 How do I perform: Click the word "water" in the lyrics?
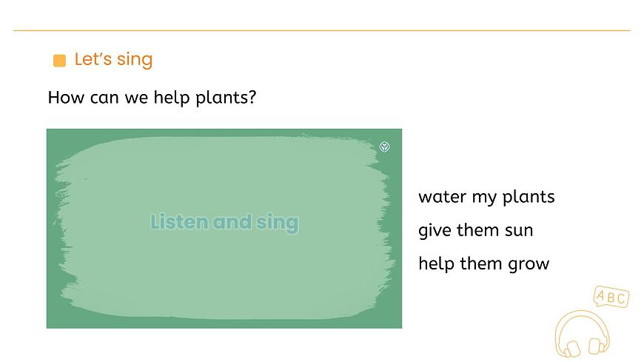point(442,197)
